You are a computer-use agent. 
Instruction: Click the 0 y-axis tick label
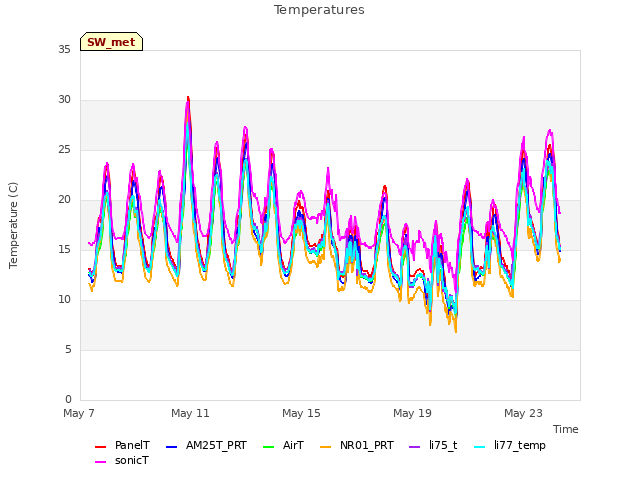(68, 400)
